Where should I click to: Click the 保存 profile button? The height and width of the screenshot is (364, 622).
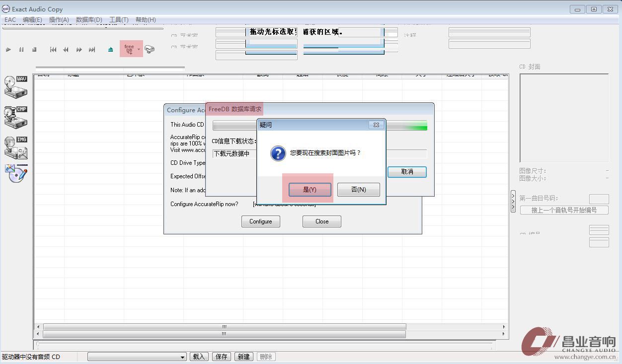coord(222,357)
